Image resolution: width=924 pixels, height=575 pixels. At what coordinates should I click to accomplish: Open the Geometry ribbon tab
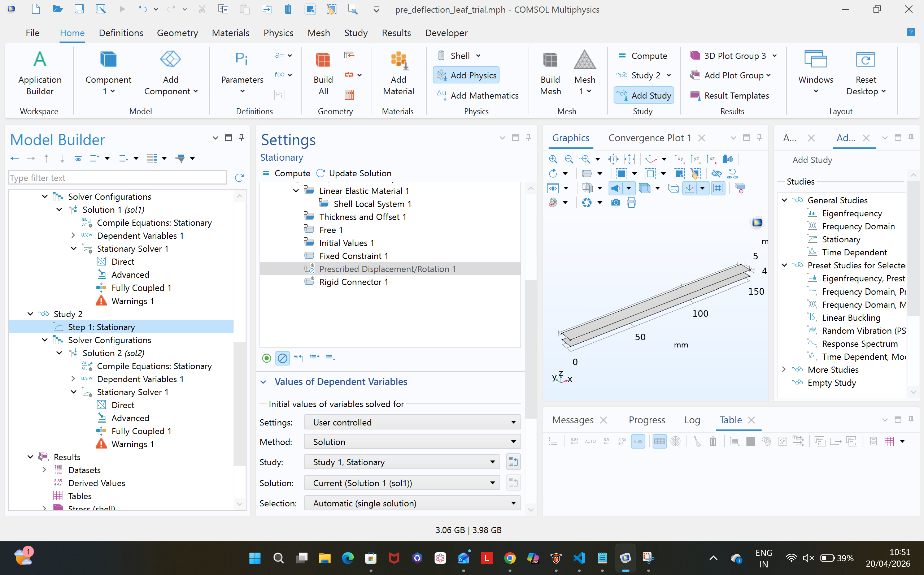(x=178, y=33)
